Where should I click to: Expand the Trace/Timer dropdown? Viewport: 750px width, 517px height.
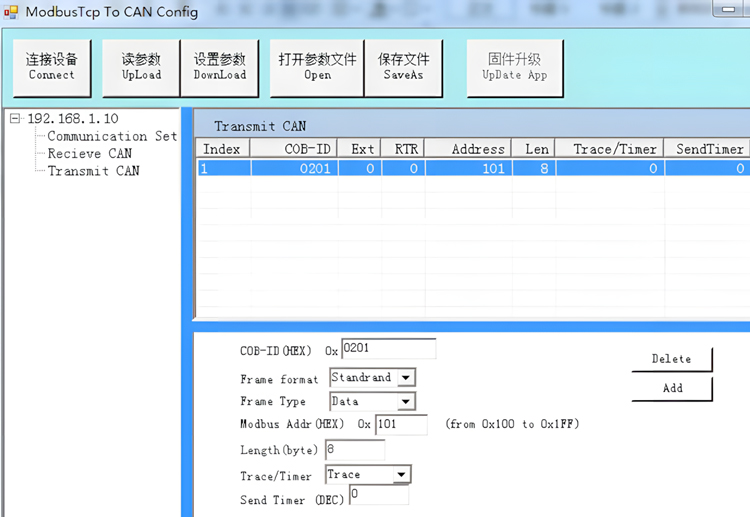pos(401,474)
